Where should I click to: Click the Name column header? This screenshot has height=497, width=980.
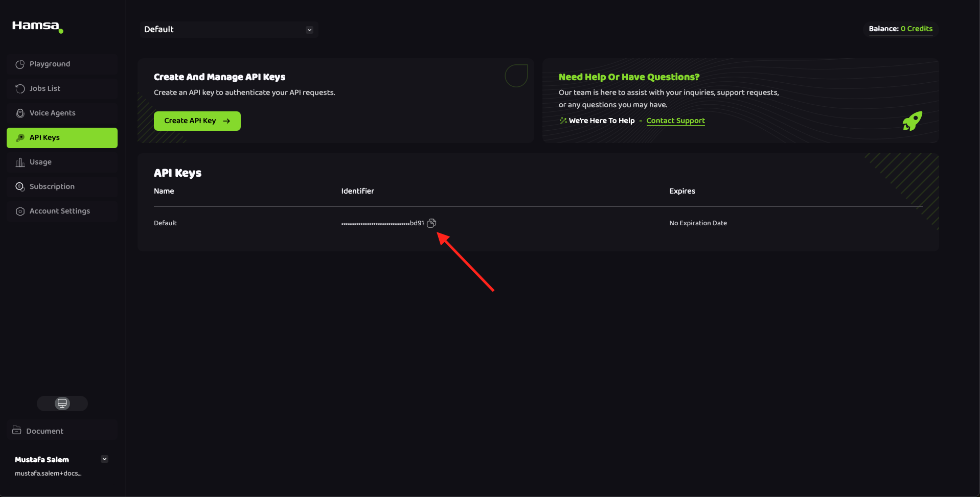coord(164,191)
